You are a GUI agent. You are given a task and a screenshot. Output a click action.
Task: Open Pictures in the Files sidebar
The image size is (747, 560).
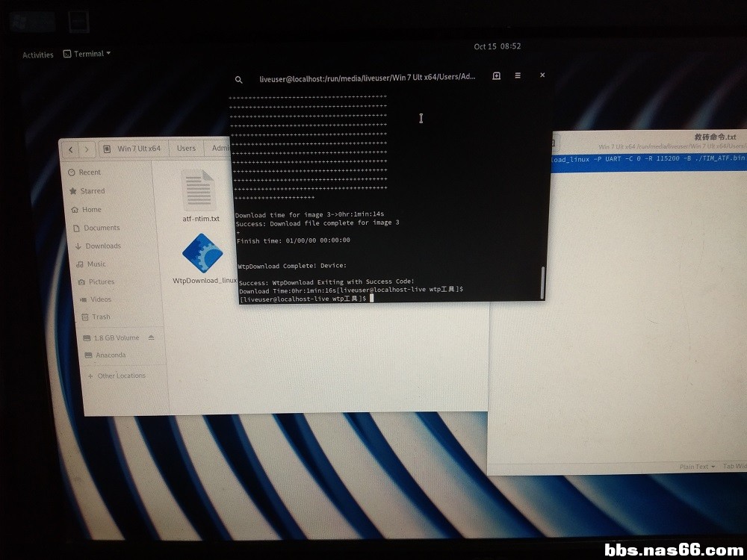click(x=96, y=282)
